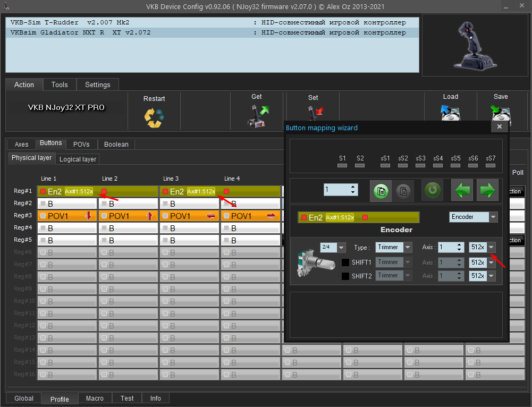
Task: Open the SHIFT2 Trimmer type dropdown
Action: [x=408, y=276]
